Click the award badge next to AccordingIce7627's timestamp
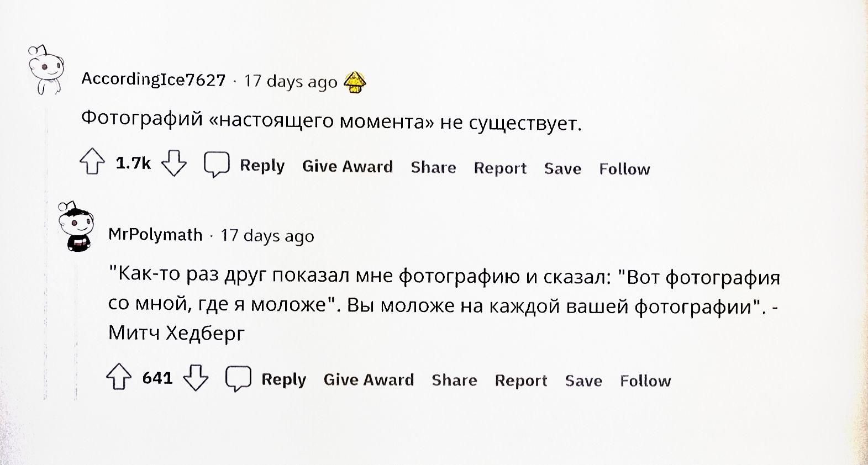The height and width of the screenshot is (465, 868). click(354, 81)
